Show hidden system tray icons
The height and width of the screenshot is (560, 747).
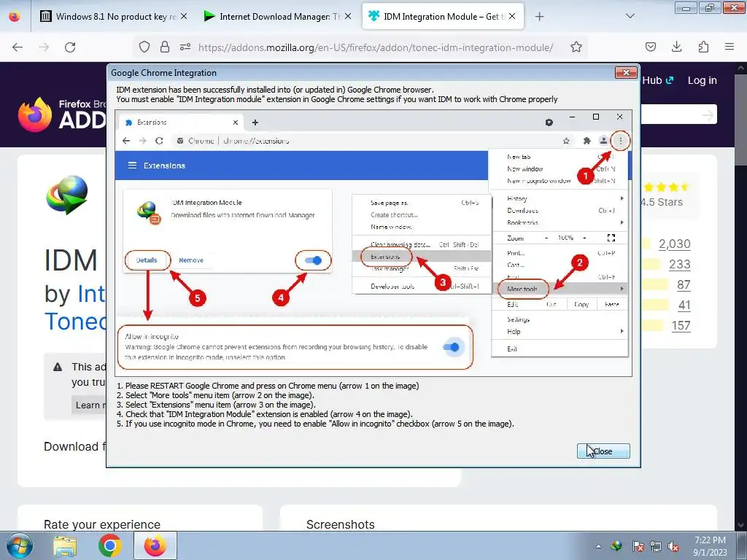pos(598,547)
